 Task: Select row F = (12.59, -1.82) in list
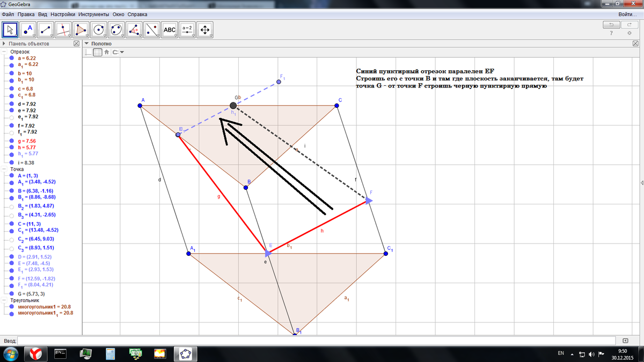36,278
